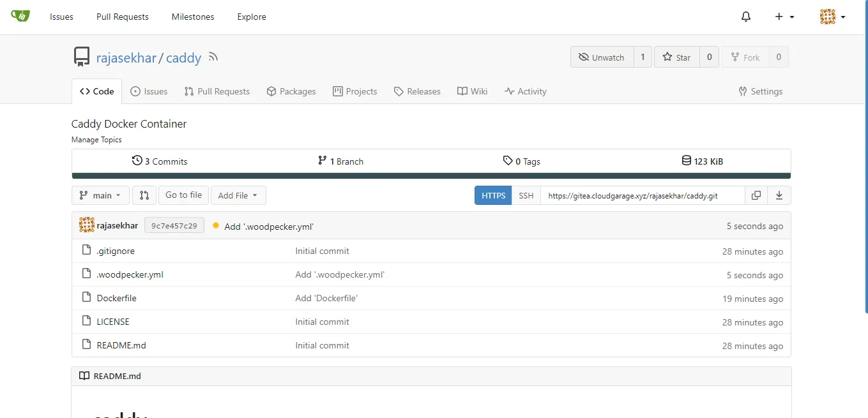Open the notifications bell
The width and height of the screenshot is (868, 418).
point(746,17)
